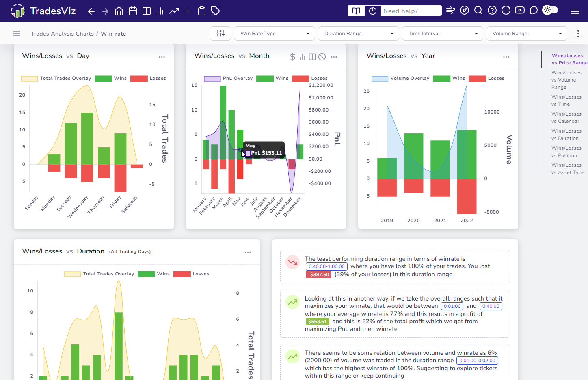Click the pie chart icon beside help search
Viewport: 588px width, 380px height.
point(373,11)
